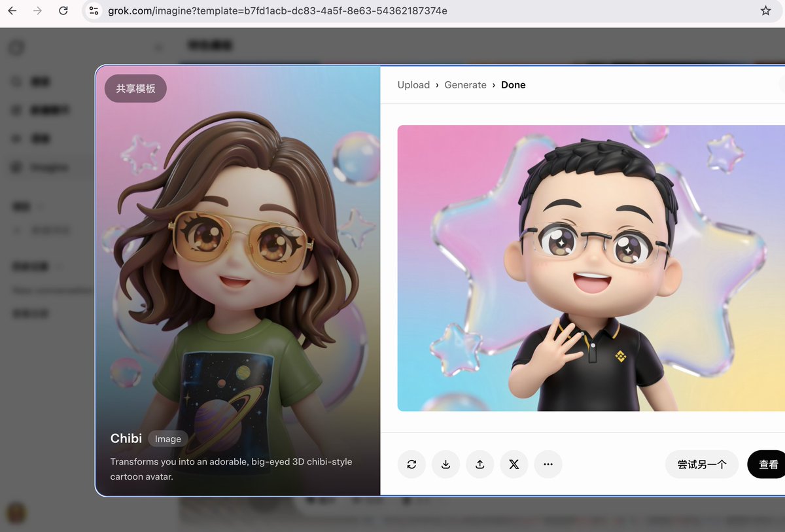Screen dimensions: 785x532
Task: Click the user avatar in the sidebar
Action: pos(16,512)
